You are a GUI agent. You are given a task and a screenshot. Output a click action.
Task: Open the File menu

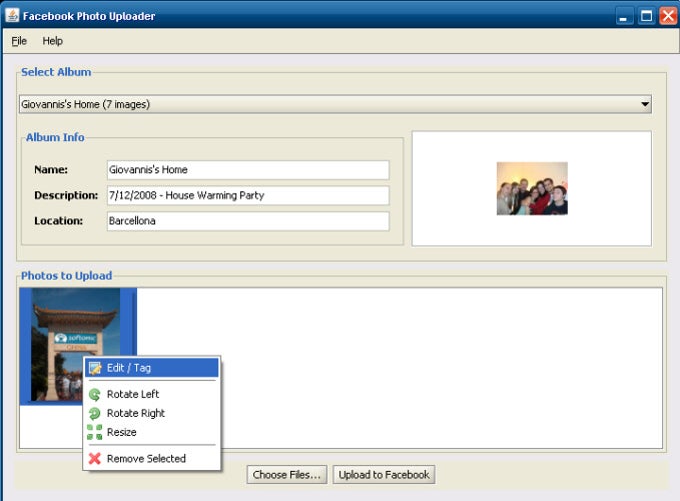coord(19,41)
